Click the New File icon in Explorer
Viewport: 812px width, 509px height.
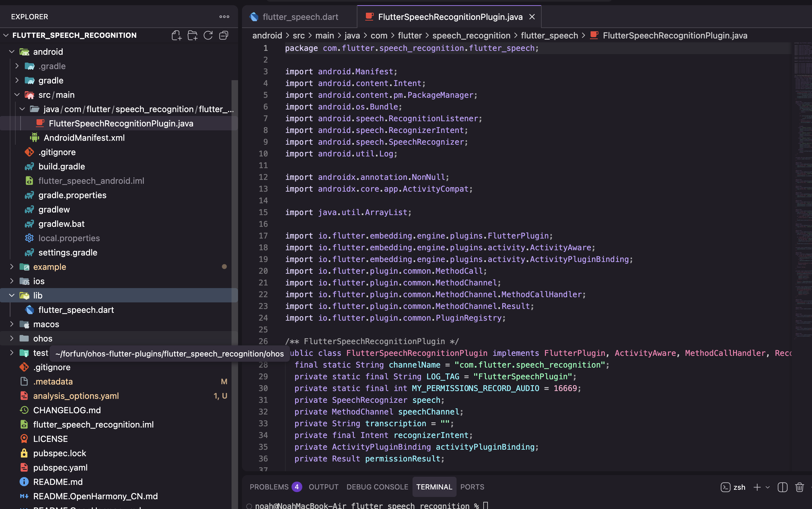click(176, 35)
